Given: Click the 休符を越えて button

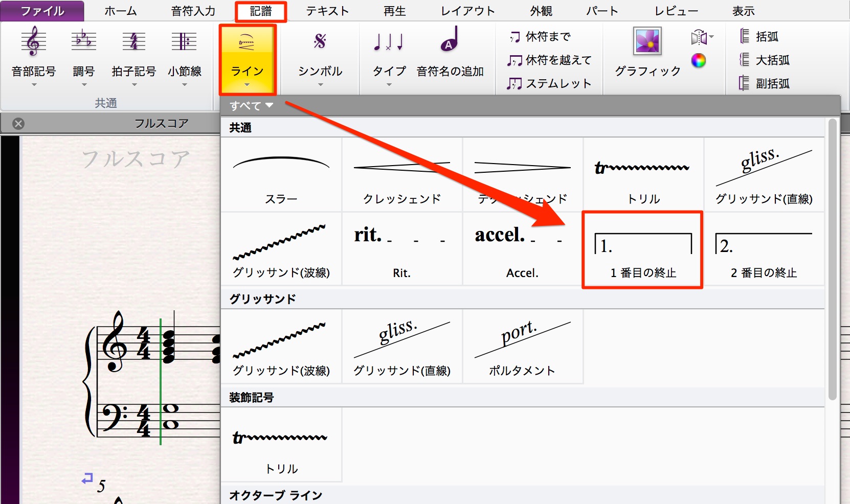Looking at the screenshot, I should [x=549, y=60].
